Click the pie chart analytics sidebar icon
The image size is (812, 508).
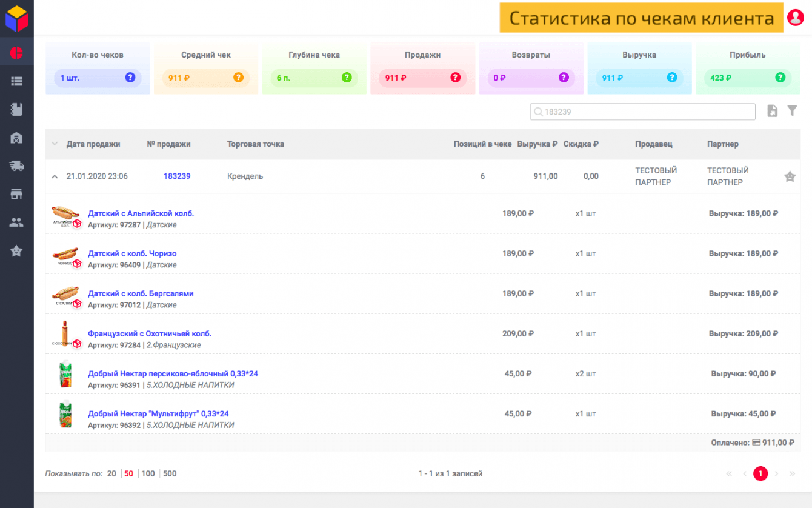[x=16, y=53]
